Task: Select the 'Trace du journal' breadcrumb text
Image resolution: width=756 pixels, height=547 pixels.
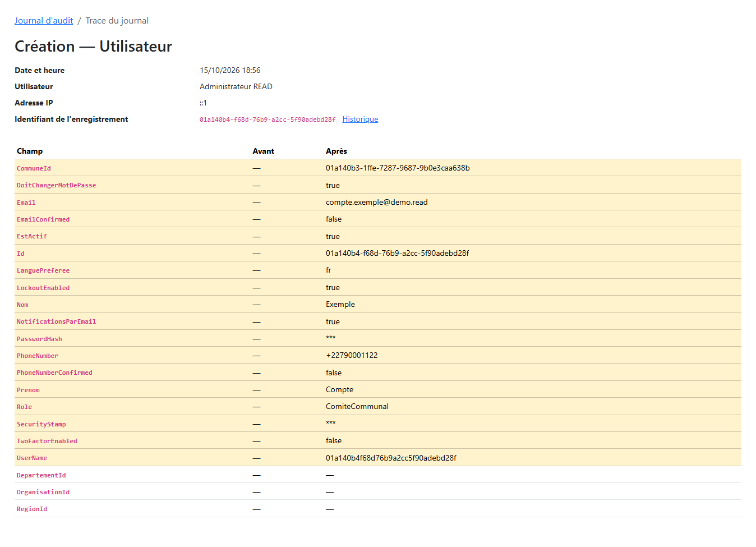Action: [117, 21]
